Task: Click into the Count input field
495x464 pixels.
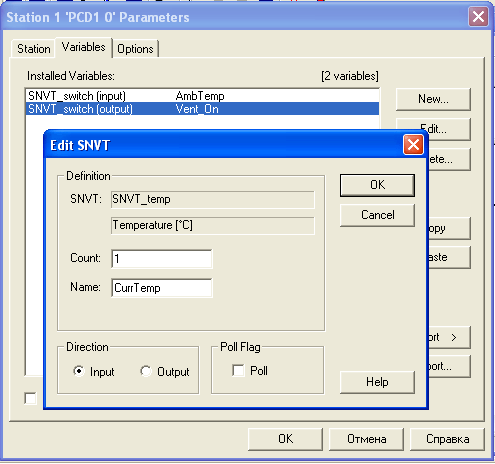Action: 162,259
